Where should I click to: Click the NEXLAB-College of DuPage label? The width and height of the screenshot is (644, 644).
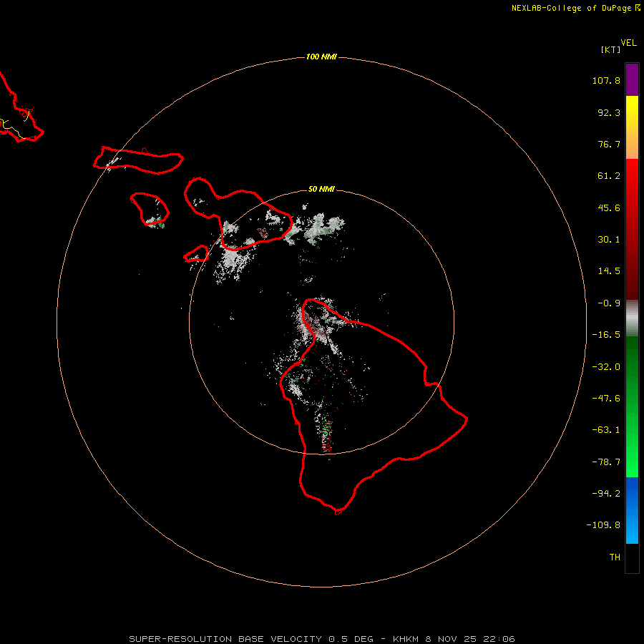pyautogui.click(x=571, y=8)
